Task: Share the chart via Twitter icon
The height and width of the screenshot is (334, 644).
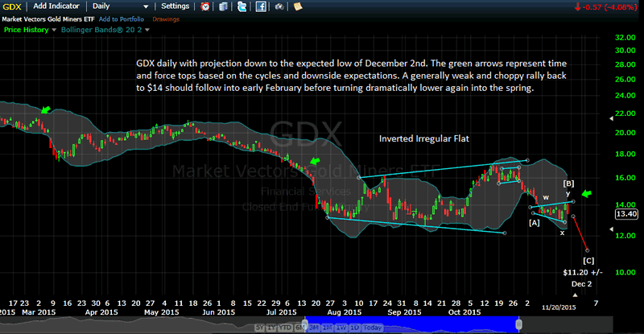Action: point(242,6)
